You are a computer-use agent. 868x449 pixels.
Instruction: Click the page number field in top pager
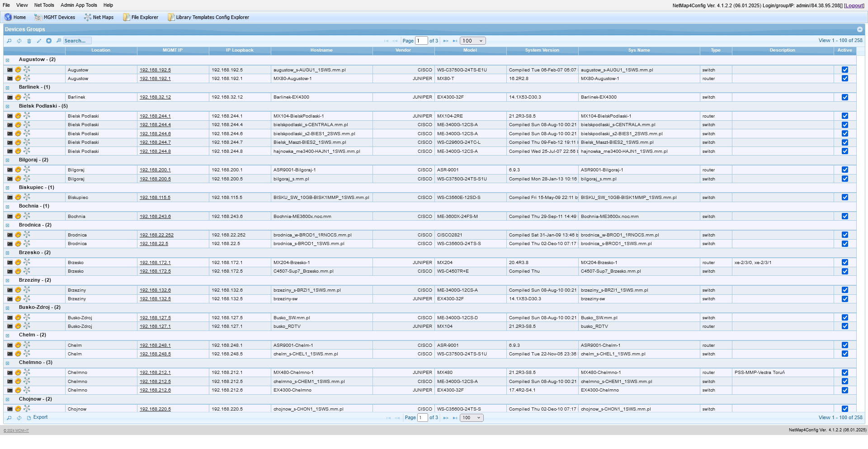(x=421, y=41)
